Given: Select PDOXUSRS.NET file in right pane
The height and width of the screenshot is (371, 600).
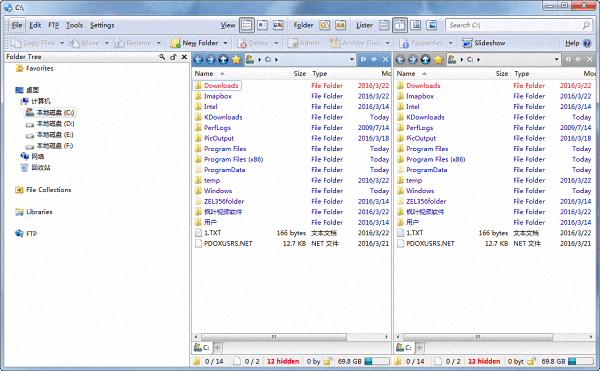Looking at the screenshot, I should [x=430, y=244].
